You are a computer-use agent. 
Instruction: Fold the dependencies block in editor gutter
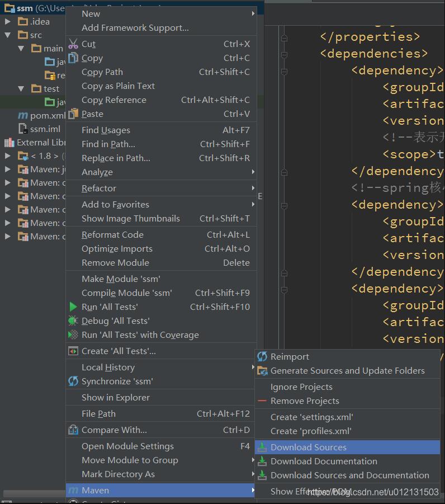tap(284, 54)
